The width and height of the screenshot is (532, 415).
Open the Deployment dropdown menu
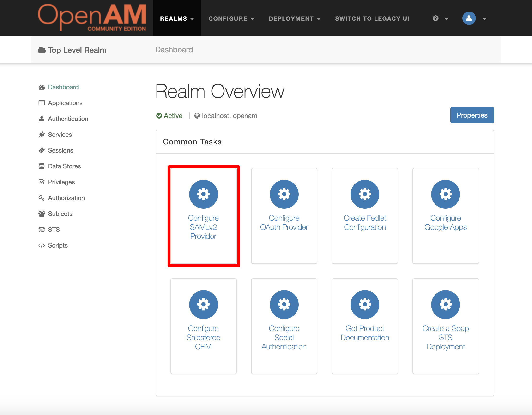295,18
